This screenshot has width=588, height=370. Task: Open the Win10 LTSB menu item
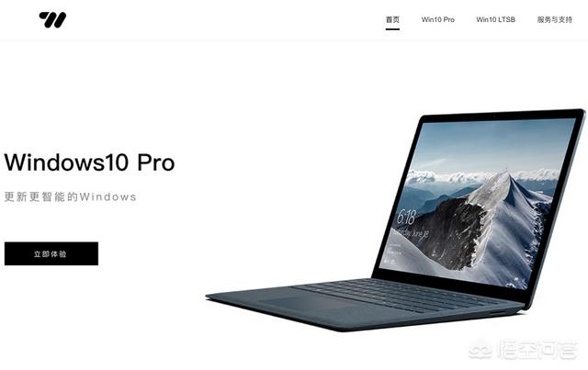click(495, 19)
